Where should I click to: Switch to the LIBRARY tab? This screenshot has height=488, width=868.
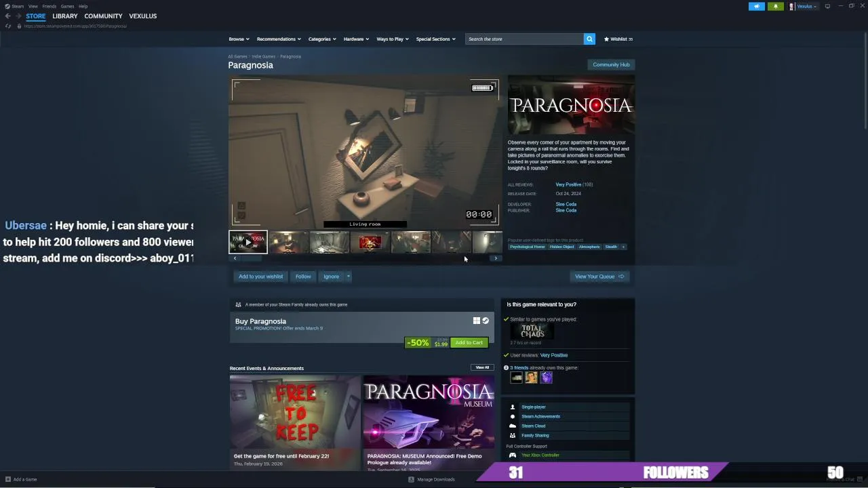[x=65, y=16]
